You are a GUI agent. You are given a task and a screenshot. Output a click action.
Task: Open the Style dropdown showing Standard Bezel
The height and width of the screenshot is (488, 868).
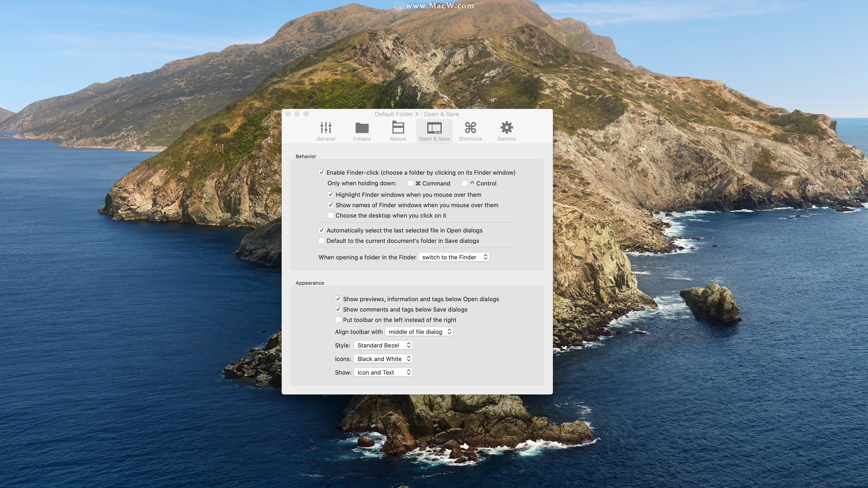(383, 345)
